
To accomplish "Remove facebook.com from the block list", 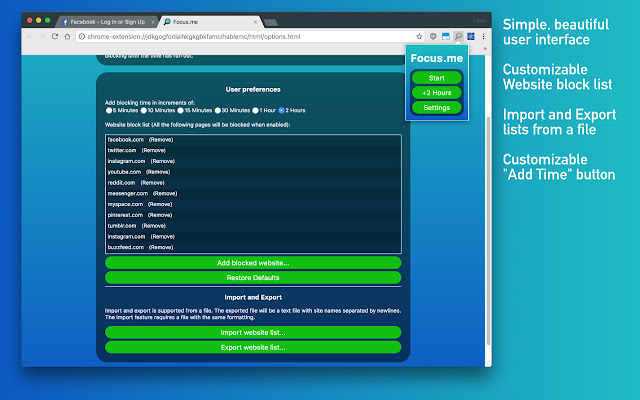I will pyautogui.click(x=162, y=139).
